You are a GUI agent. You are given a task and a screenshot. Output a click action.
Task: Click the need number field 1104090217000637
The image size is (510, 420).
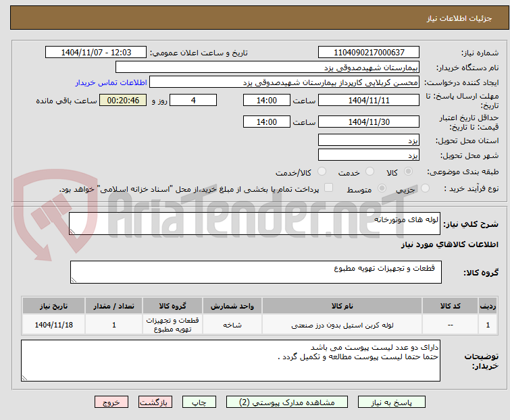pos(369,53)
